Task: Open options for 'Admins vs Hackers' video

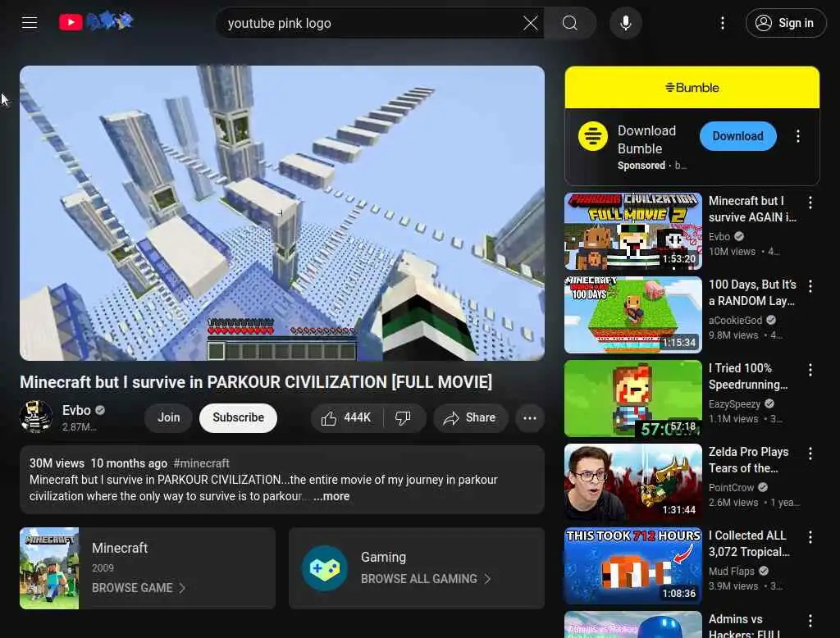Action: coord(810,620)
